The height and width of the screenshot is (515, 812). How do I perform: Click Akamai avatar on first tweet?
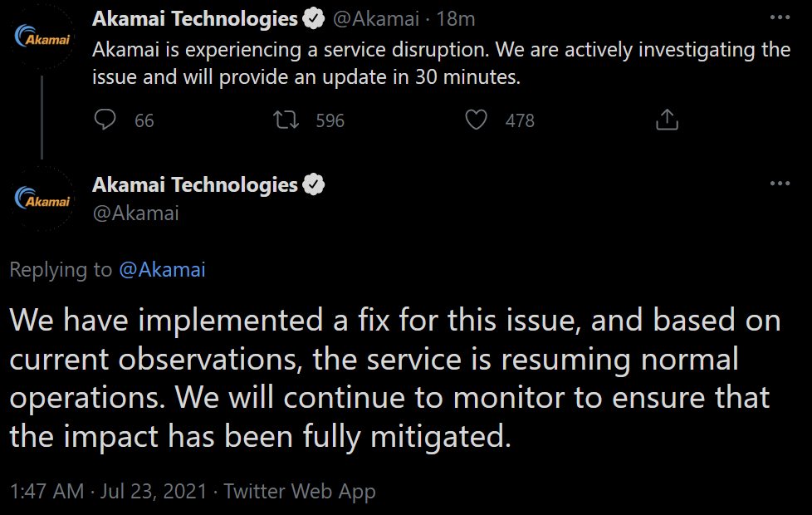[42, 39]
